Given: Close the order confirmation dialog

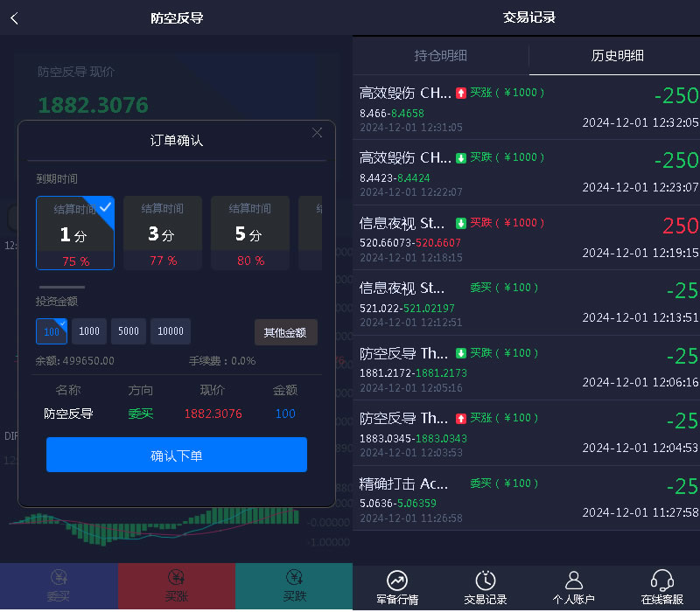Looking at the screenshot, I should 317,133.
